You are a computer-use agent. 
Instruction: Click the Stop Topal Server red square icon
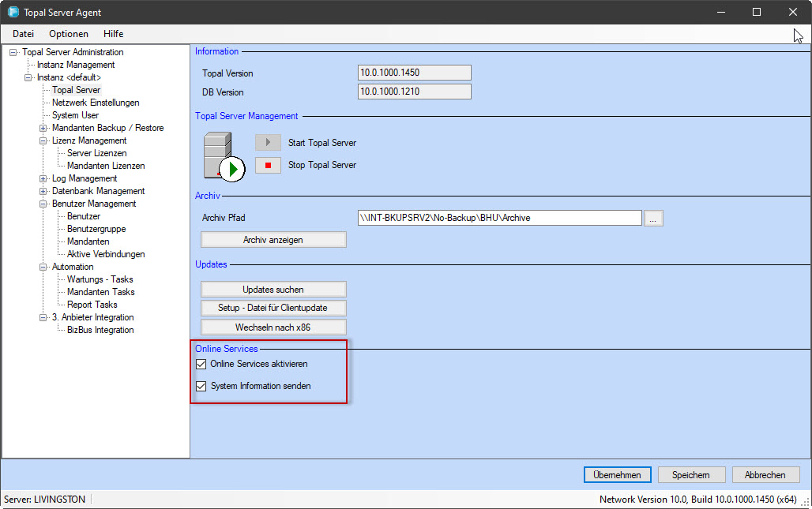[x=268, y=165]
